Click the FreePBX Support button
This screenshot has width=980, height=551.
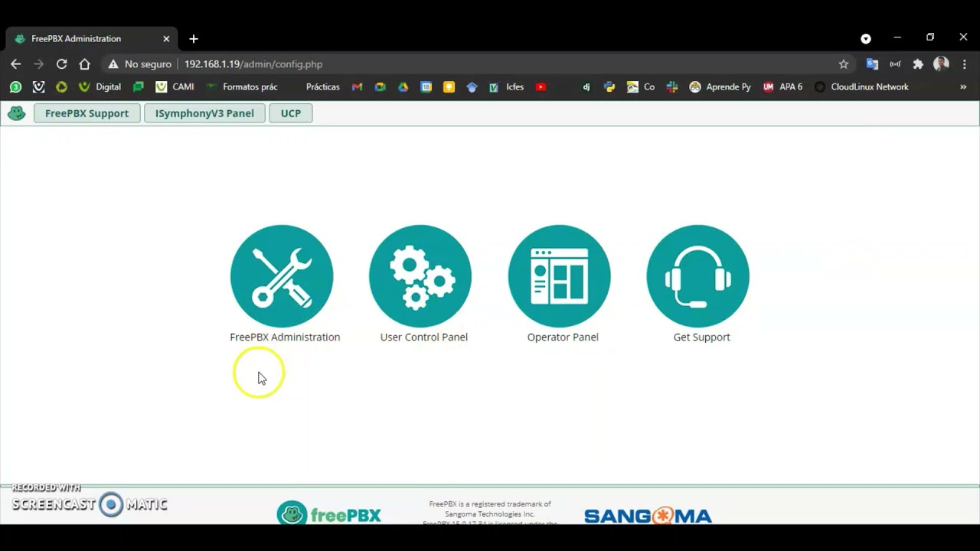pos(87,113)
